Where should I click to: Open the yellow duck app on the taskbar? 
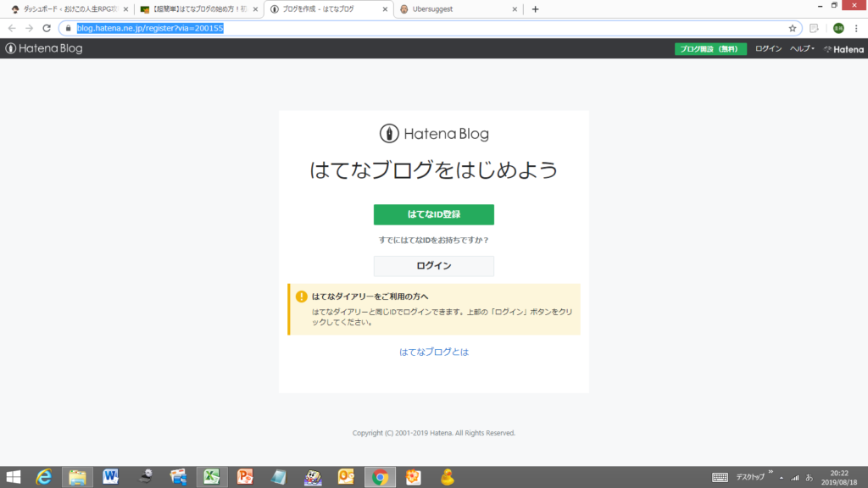point(448,477)
